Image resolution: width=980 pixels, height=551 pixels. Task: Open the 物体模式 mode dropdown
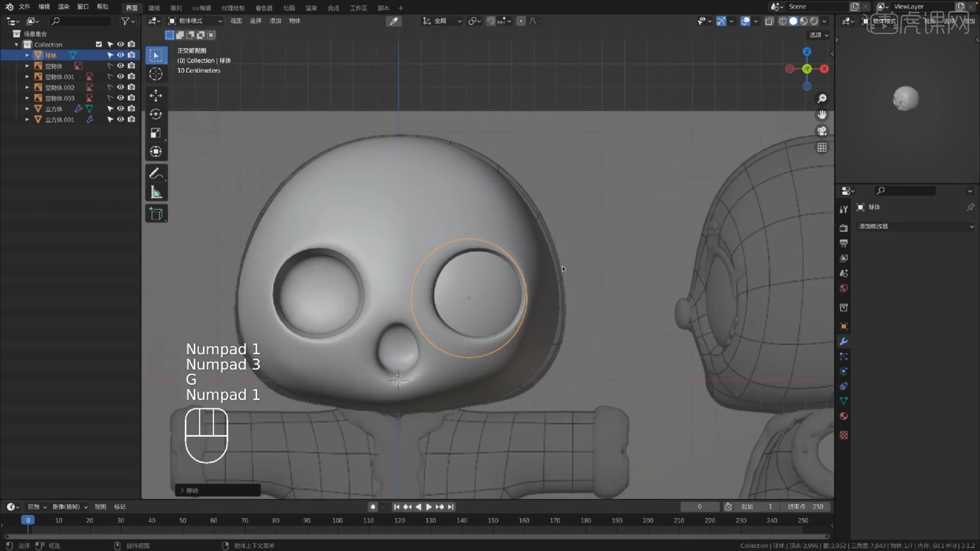coord(195,21)
